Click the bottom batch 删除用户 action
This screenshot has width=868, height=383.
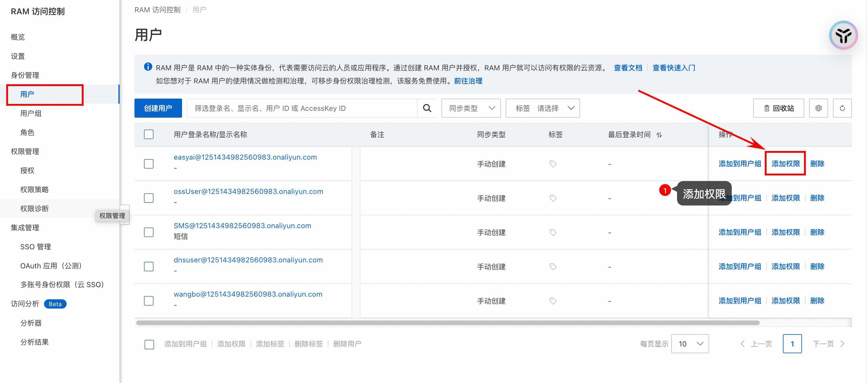pyautogui.click(x=347, y=344)
